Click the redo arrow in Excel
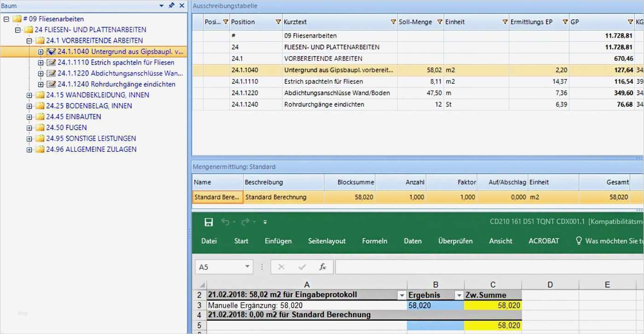644x334 pixels. 245,222
